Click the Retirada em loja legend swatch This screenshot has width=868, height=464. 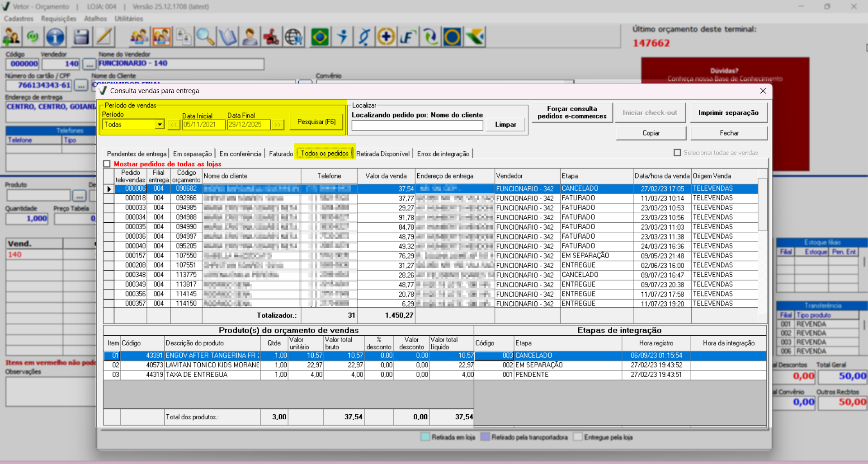click(425, 437)
